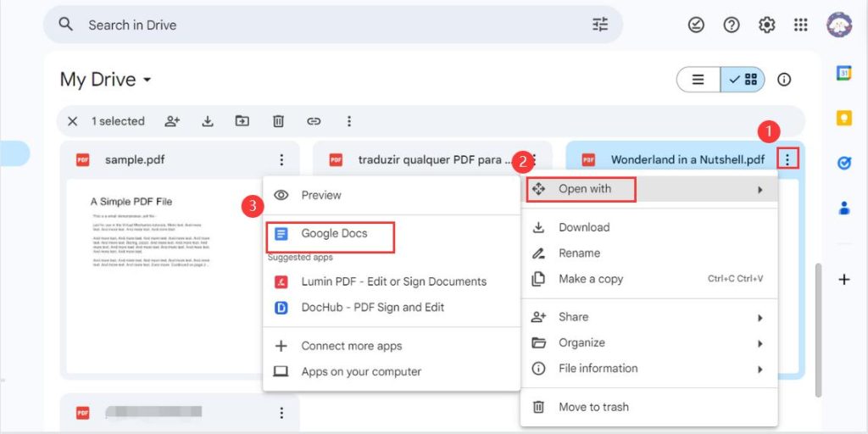Expand the File information submenu

(649, 369)
